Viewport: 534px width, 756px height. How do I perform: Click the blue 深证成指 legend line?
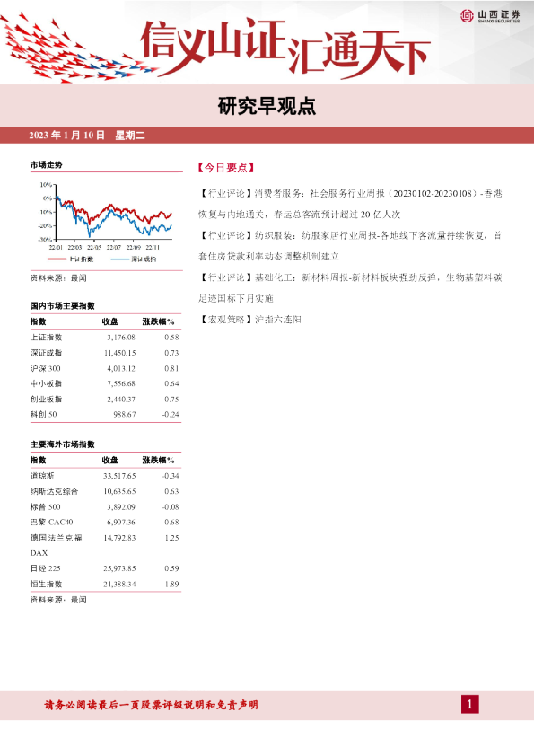point(120,259)
